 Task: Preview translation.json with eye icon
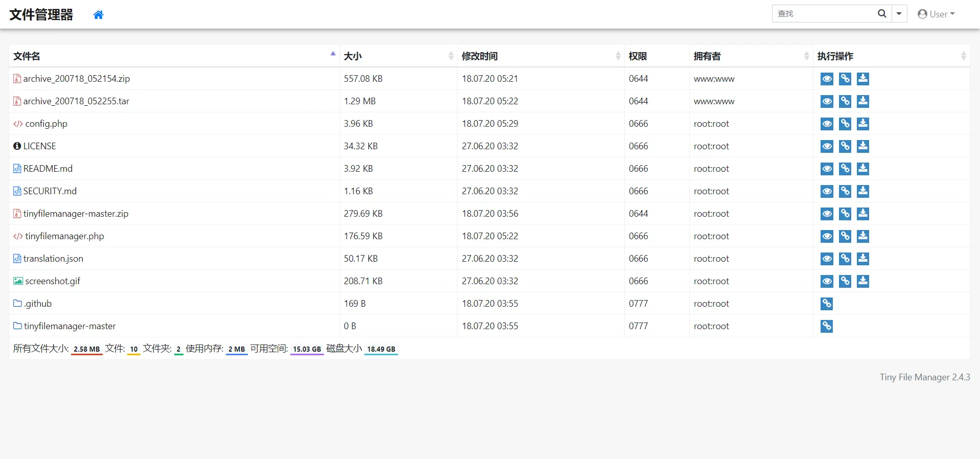(x=827, y=259)
